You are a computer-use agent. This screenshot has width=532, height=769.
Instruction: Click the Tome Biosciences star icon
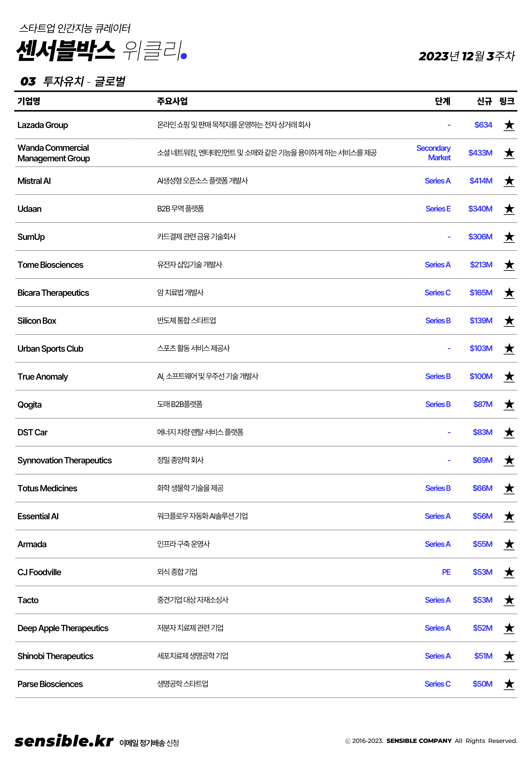(x=509, y=265)
